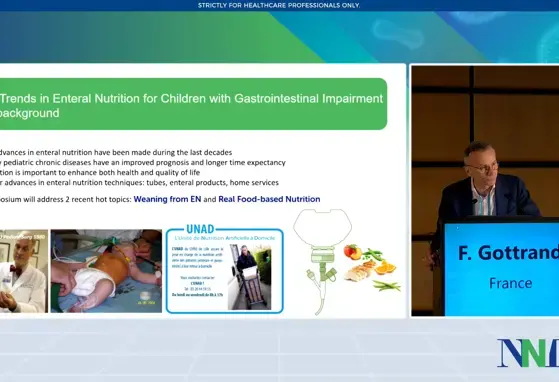This screenshot has height=382, width=559.
Task: Click the speaker video feed
Action: pos(485,190)
